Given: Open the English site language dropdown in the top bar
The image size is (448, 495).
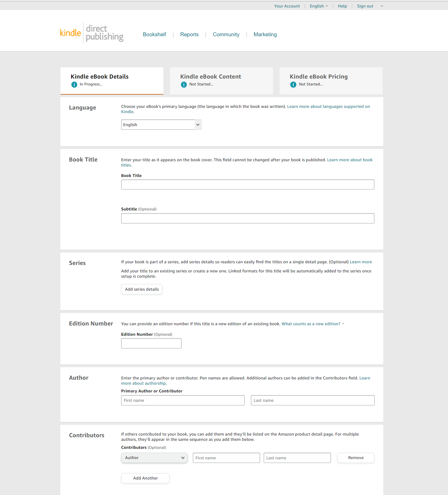Looking at the screenshot, I should coord(319,6).
